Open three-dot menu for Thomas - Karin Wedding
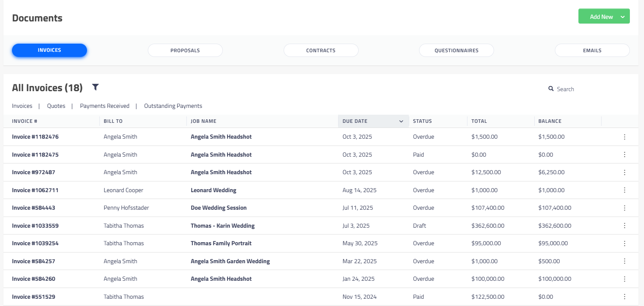 pos(624,226)
